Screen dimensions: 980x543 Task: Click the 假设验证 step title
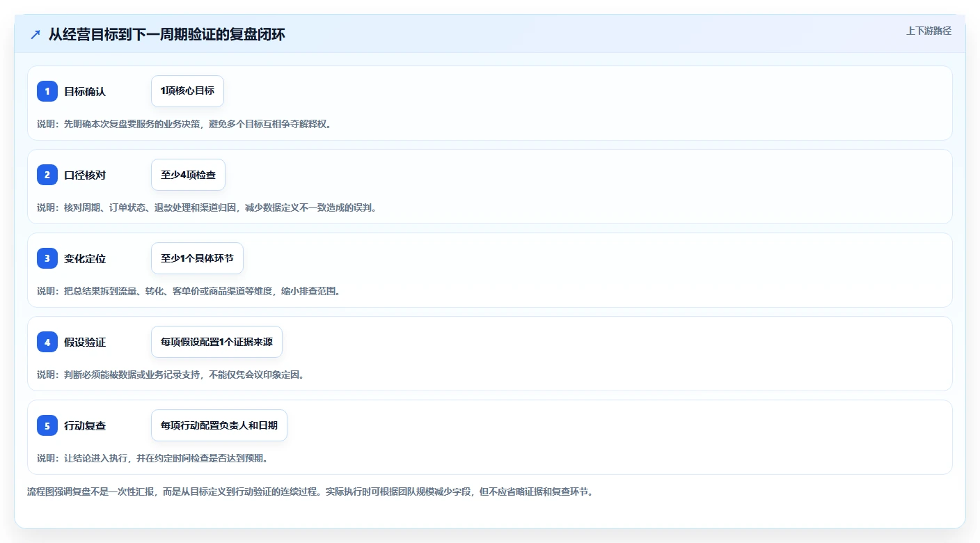click(x=85, y=342)
